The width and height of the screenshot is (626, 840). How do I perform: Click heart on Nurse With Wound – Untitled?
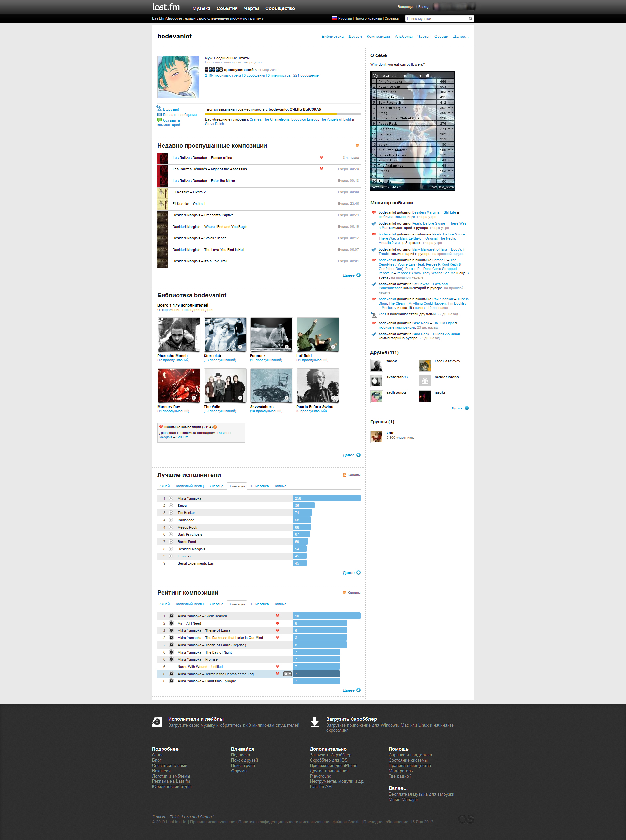pyautogui.click(x=277, y=666)
